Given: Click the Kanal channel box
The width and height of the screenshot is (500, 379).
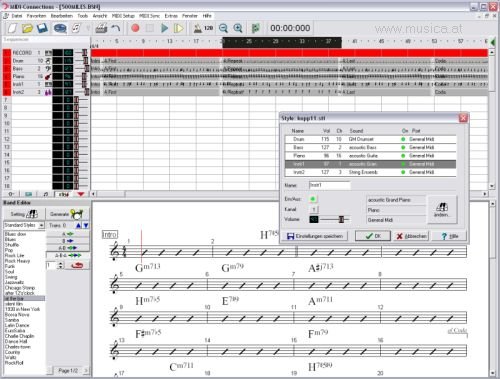Looking at the screenshot, I should (x=314, y=209).
